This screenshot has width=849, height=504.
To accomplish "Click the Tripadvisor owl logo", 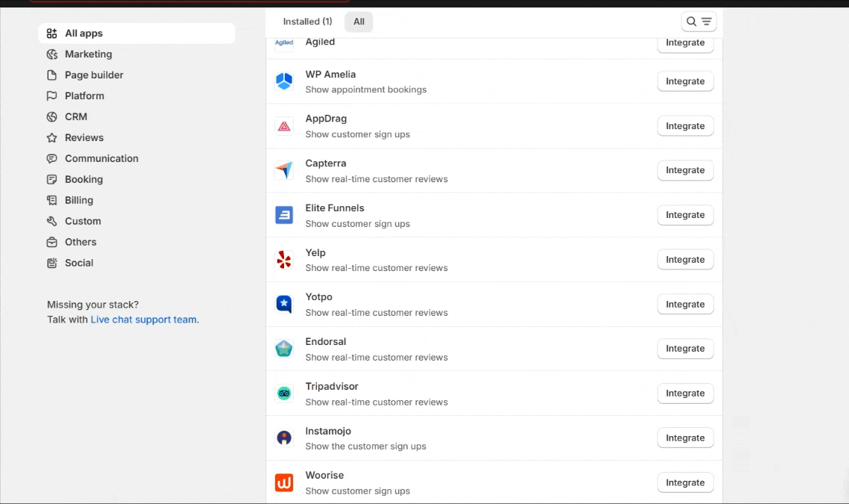I will click(x=284, y=393).
